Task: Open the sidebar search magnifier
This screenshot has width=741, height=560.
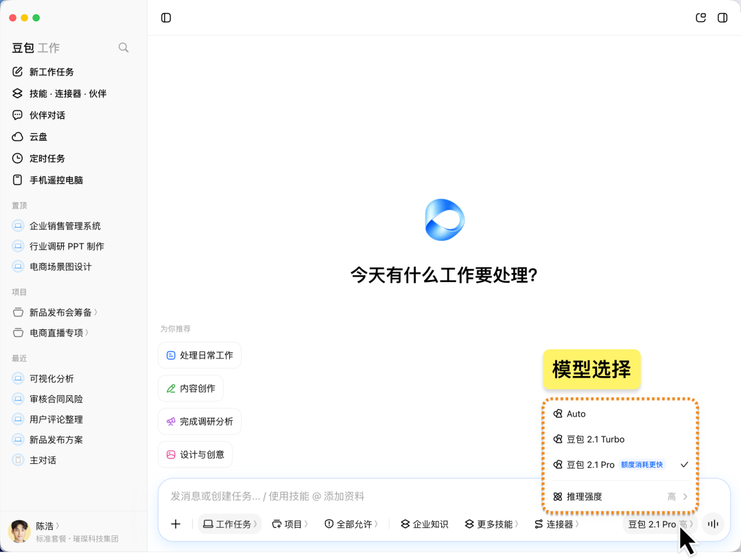Action: tap(123, 48)
